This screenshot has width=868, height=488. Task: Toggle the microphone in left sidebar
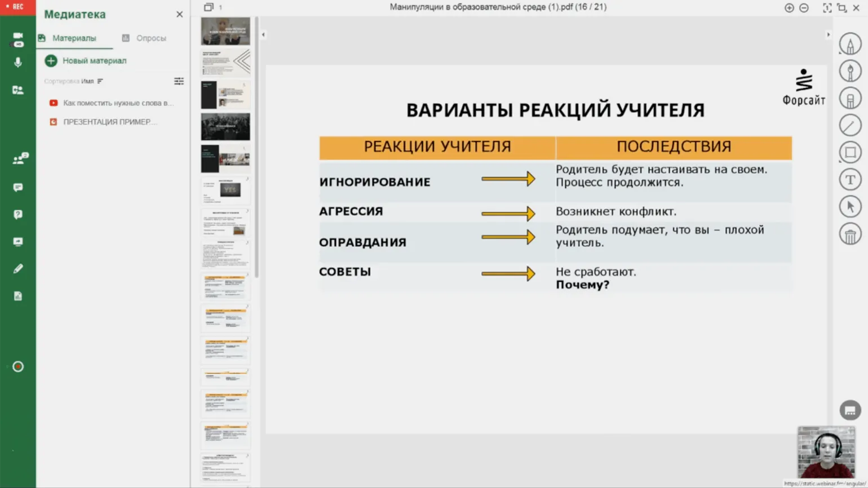point(18,63)
